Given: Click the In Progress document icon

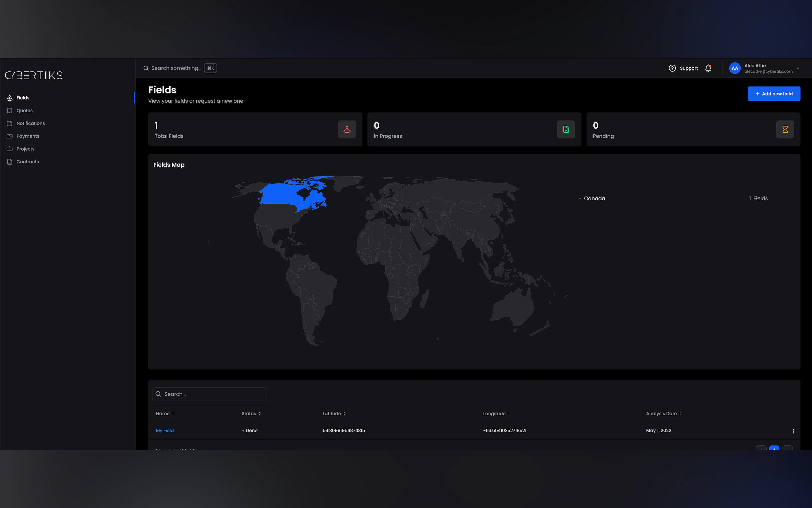Looking at the screenshot, I should point(566,129).
